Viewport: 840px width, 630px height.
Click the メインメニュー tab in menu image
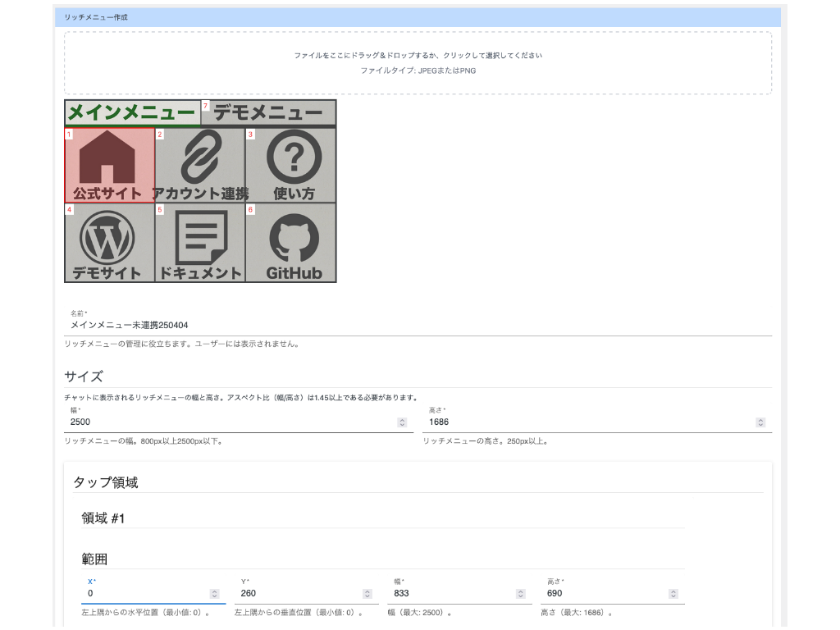click(x=132, y=113)
